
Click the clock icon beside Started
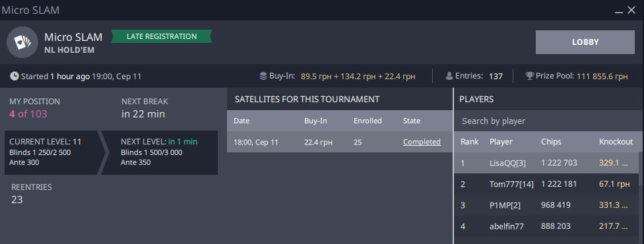click(14, 76)
